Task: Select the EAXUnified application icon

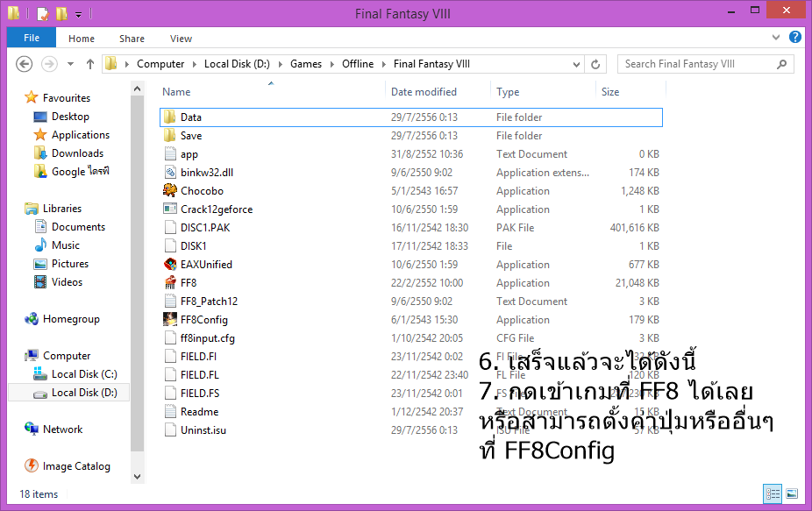Action: point(170,264)
